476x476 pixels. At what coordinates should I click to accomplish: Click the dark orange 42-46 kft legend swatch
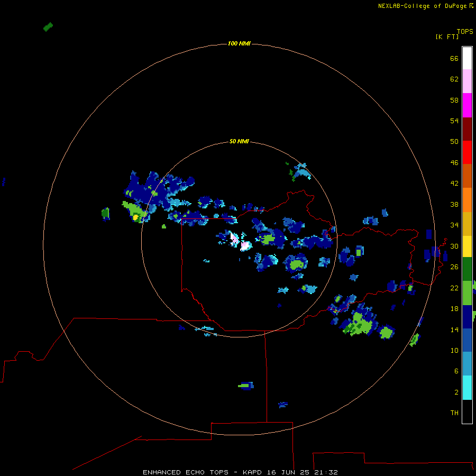467,176
